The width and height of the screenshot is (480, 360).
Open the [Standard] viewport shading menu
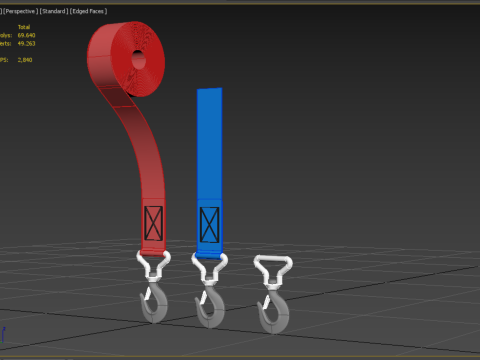(54, 11)
